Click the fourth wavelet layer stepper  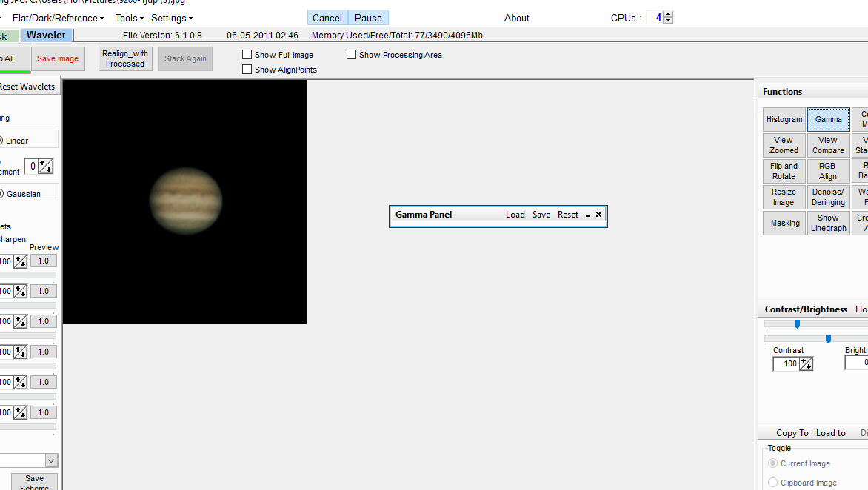coord(21,352)
